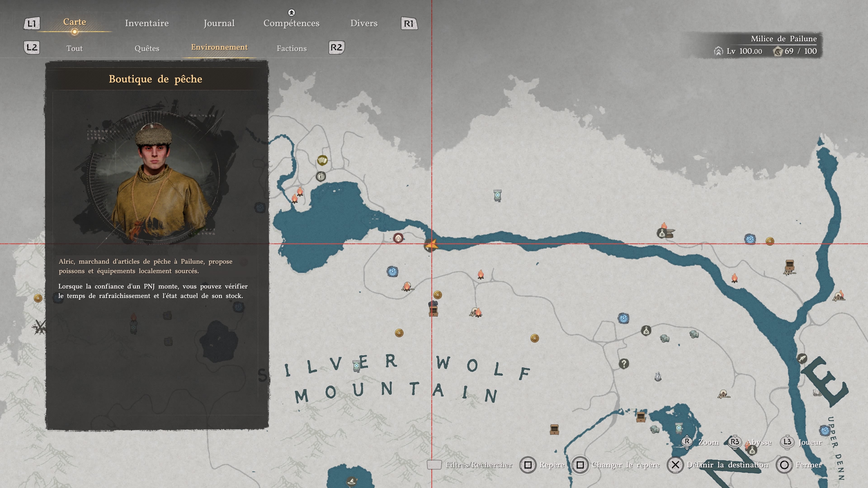The height and width of the screenshot is (488, 868).
Task: Switch to the Compétences tab
Action: pyautogui.click(x=291, y=23)
